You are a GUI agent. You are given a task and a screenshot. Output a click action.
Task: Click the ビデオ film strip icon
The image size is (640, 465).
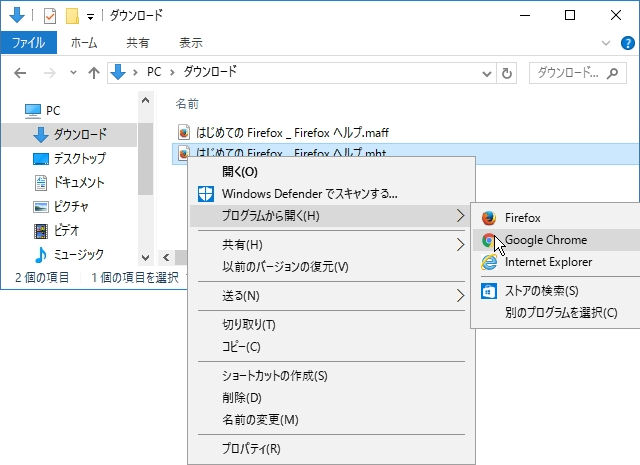[x=41, y=231]
